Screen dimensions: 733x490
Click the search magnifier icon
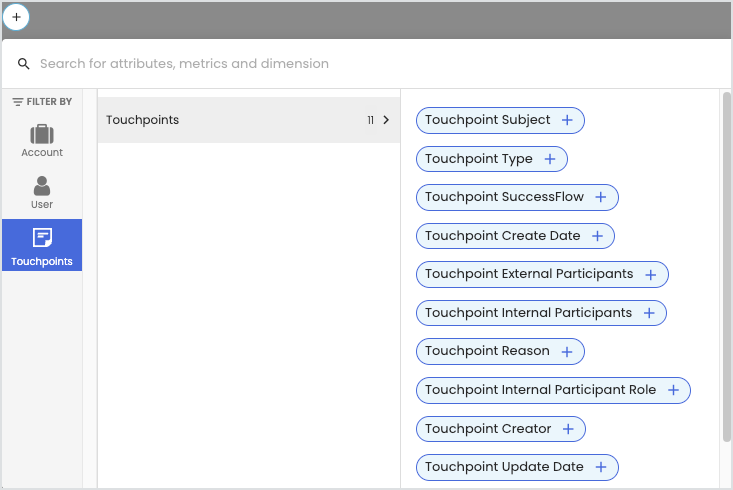(23, 64)
